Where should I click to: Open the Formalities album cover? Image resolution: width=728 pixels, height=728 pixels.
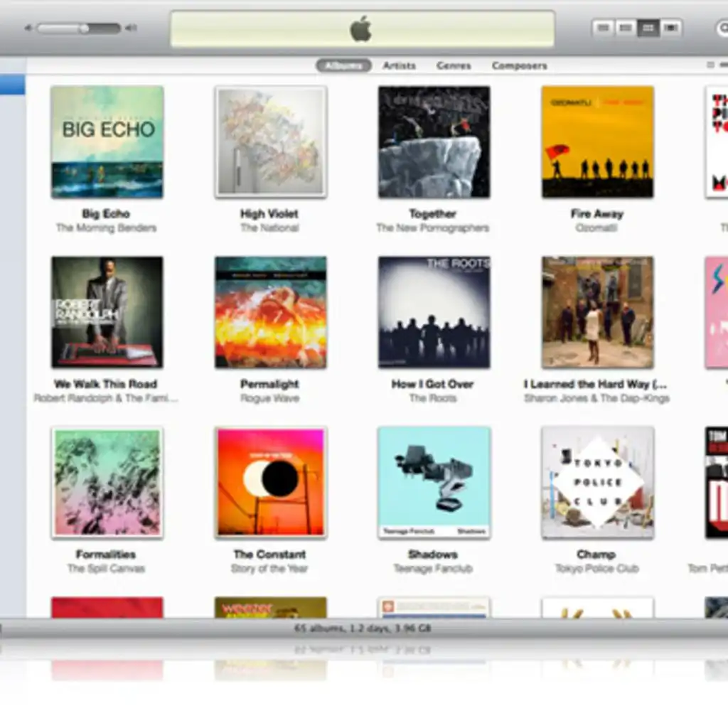click(107, 483)
